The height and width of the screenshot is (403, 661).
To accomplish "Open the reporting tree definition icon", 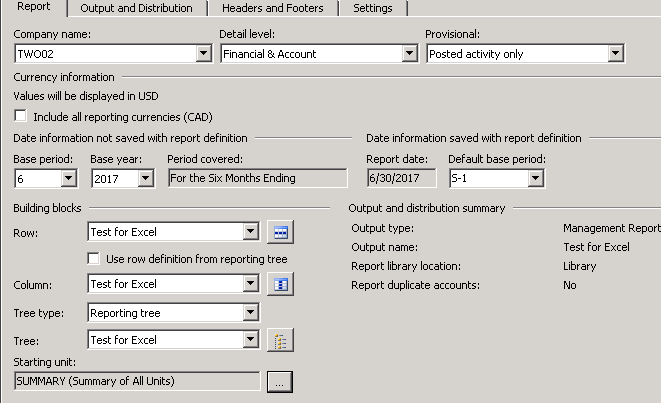I will [280, 341].
